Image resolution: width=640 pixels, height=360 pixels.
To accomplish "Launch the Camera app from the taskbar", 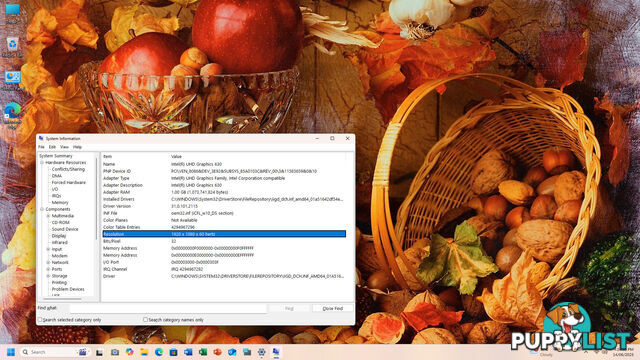I will coord(115,352).
